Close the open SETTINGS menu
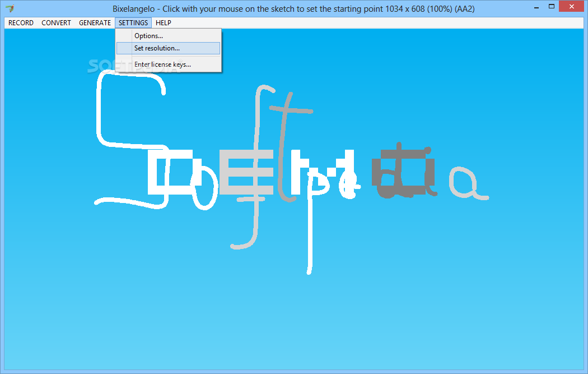This screenshot has width=588, height=374. click(133, 23)
